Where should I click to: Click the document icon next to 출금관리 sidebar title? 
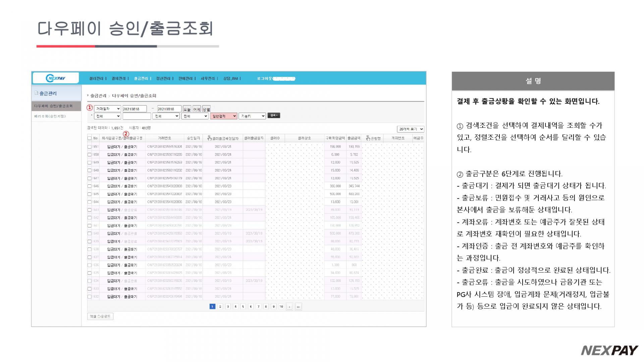37,93
